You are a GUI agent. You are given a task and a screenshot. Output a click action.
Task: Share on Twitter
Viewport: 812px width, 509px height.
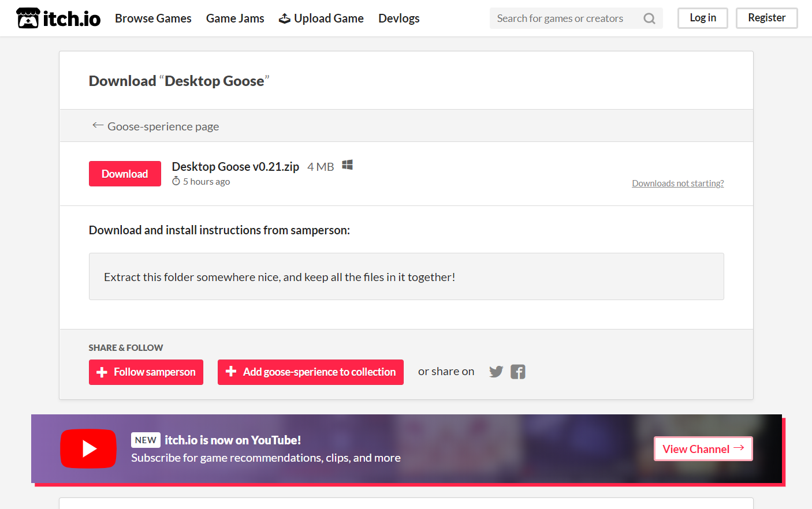496,372
